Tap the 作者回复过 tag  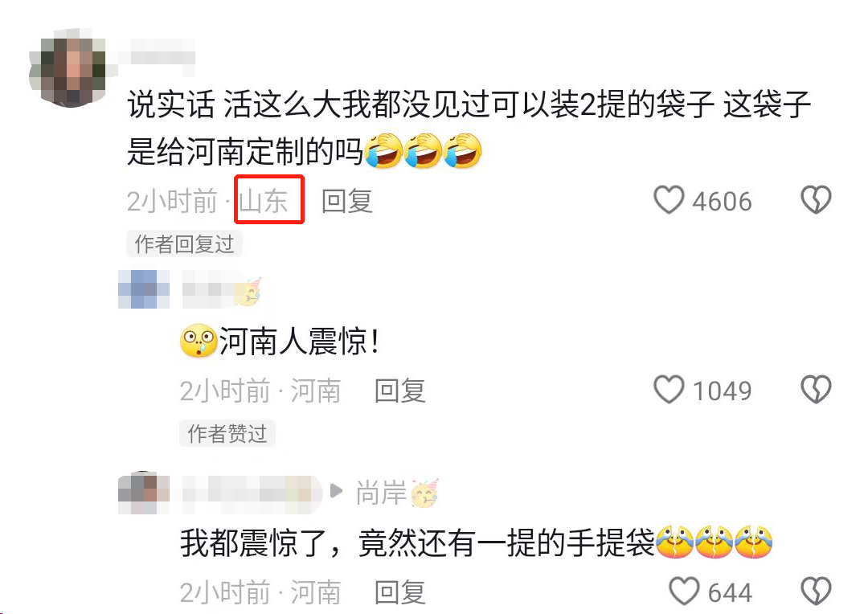click(x=184, y=244)
